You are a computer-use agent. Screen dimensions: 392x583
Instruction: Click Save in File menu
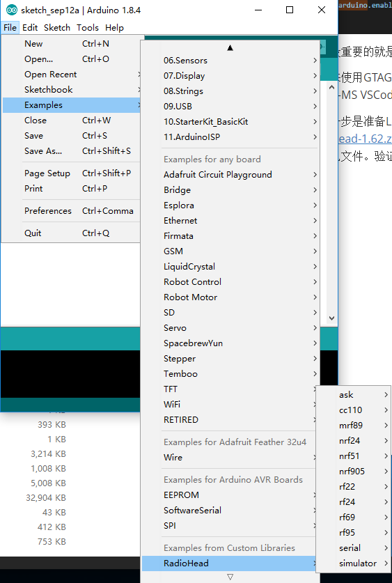point(71,135)
